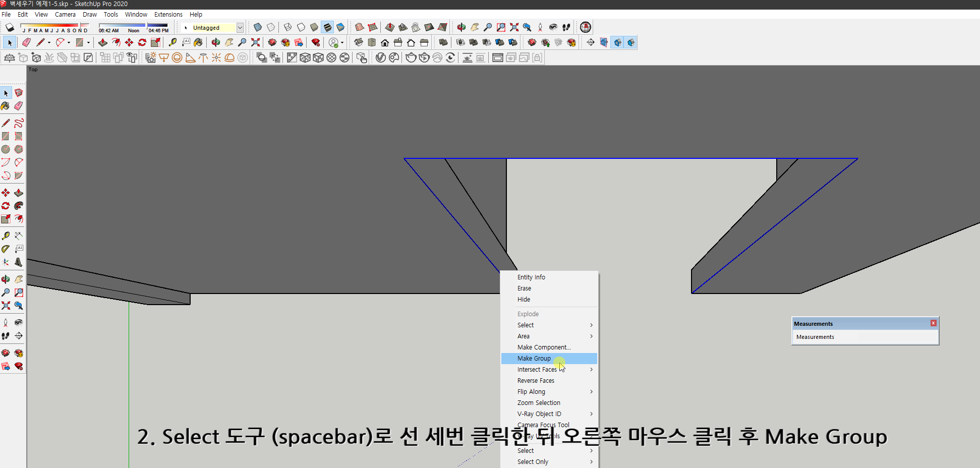The width and height of the screenshot is (980, 468).
Task: Expand the Select submenu under Explode
Action: 549,325
